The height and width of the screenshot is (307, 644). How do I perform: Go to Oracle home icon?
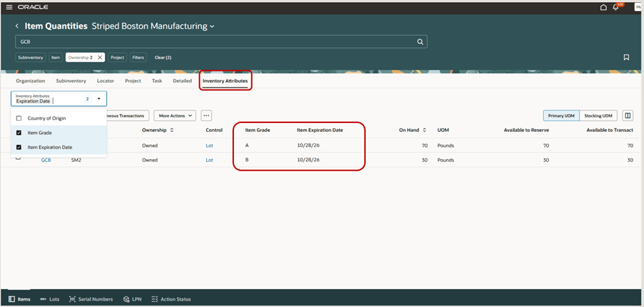[x=603, y=7]
